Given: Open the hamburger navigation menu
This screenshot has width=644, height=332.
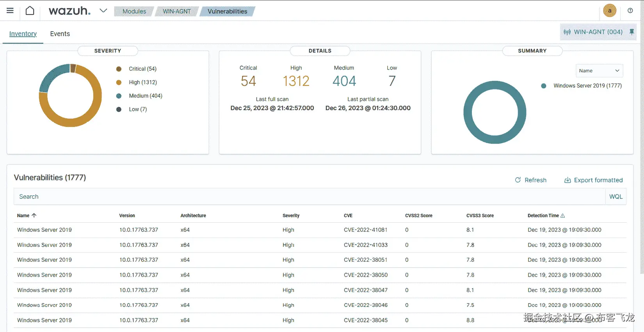Looking at the screenshot, I should click(10, 11).
